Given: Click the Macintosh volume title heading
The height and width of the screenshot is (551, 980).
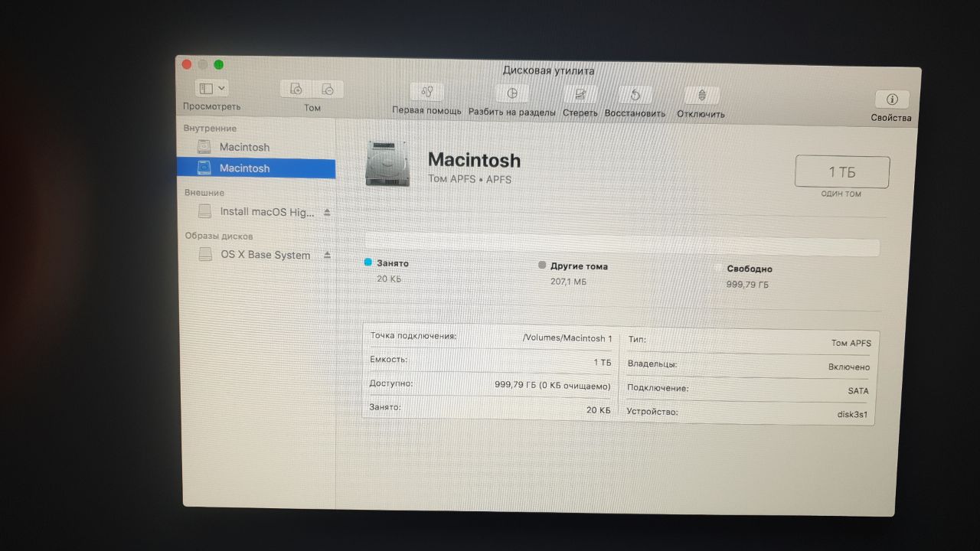Looking at the screenshot, I should [474, 160].
